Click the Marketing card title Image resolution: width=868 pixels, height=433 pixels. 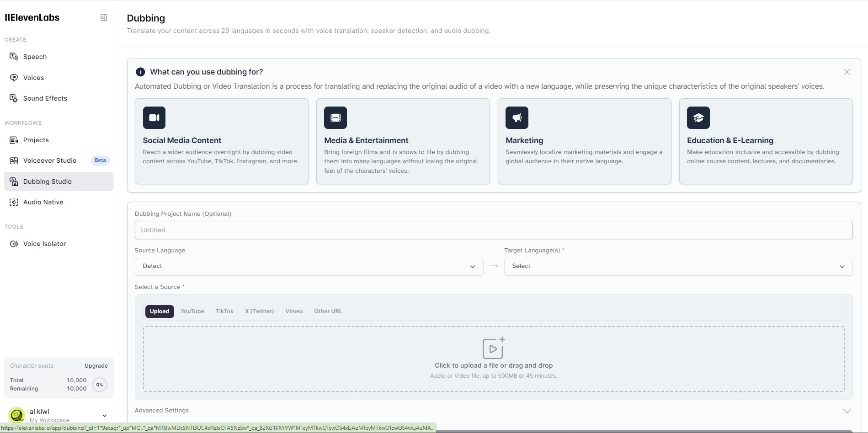(x=524, y=140)
